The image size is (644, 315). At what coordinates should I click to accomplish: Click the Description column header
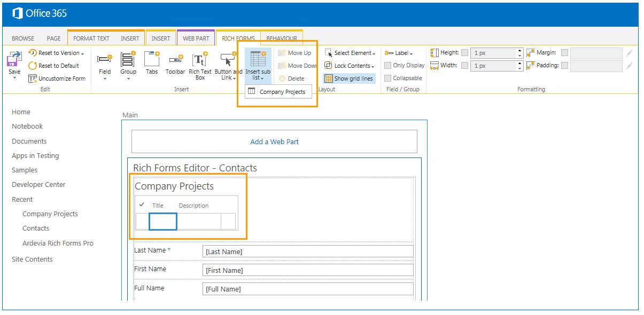coord(193,206)
